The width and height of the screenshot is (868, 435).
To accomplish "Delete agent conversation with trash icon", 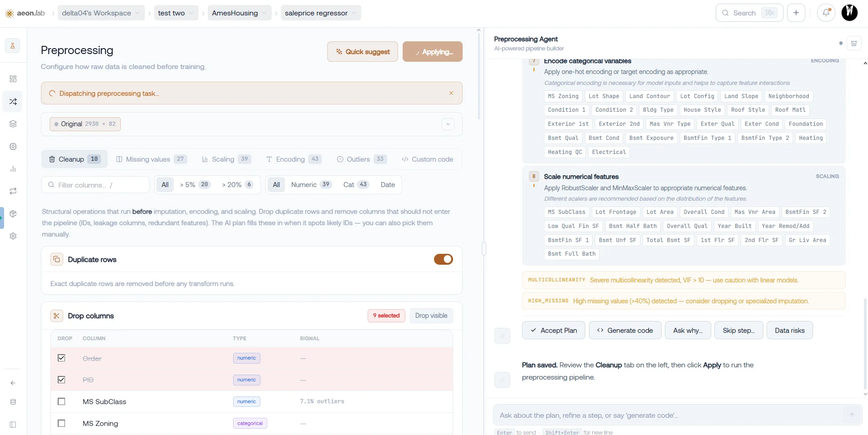I will coord(854,43).
